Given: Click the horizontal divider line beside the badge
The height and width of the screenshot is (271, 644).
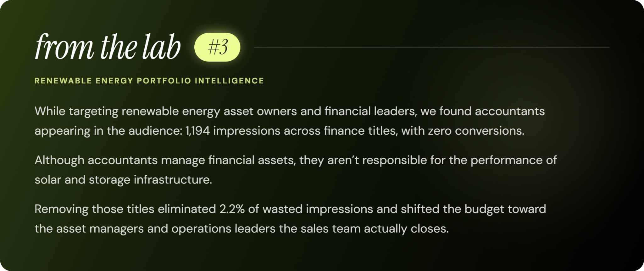Looking at the screenshot, I should (431, 48).
